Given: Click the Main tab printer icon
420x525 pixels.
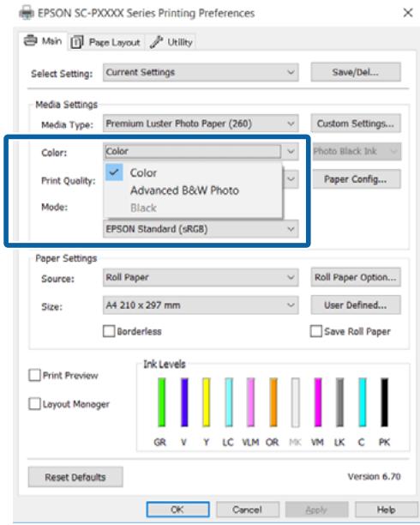Looking at the screenshot, I should pyautogui.click(x=31, y=40).
